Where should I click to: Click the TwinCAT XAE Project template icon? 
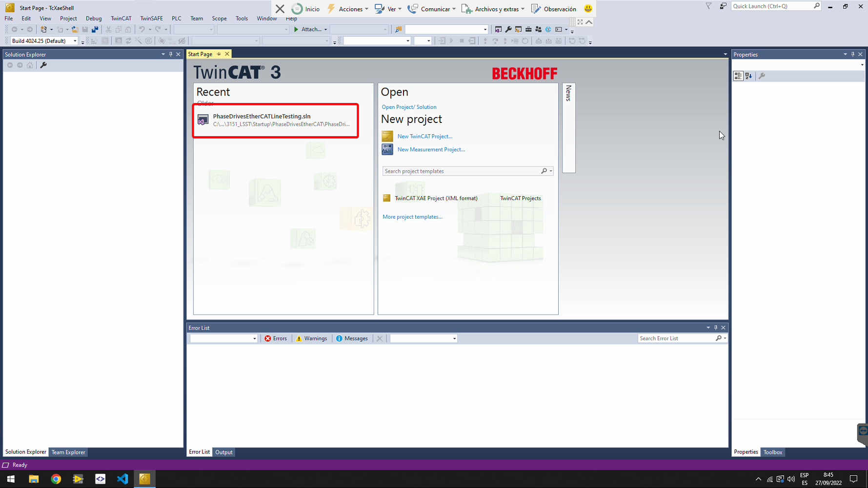click(386, 198)
